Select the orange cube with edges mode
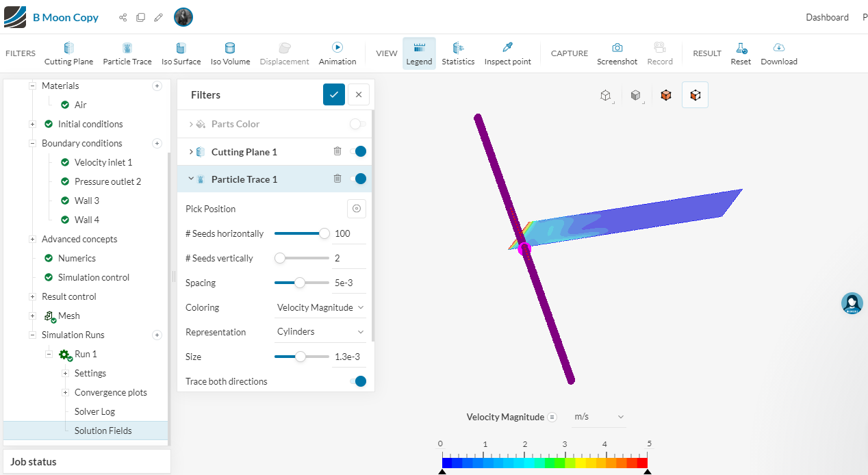Viewport: 868px width, 475px height. 695,95
